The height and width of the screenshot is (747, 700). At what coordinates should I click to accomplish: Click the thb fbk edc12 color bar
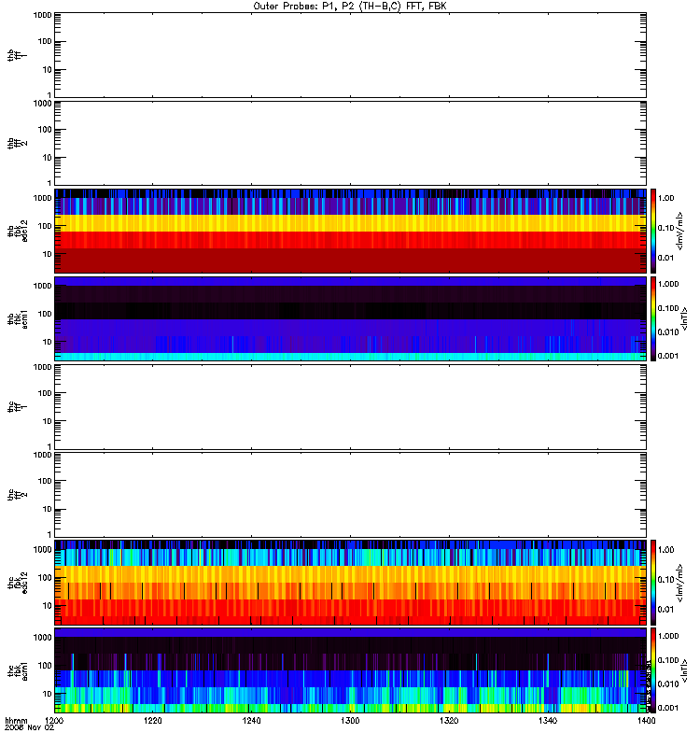[653, 231]
